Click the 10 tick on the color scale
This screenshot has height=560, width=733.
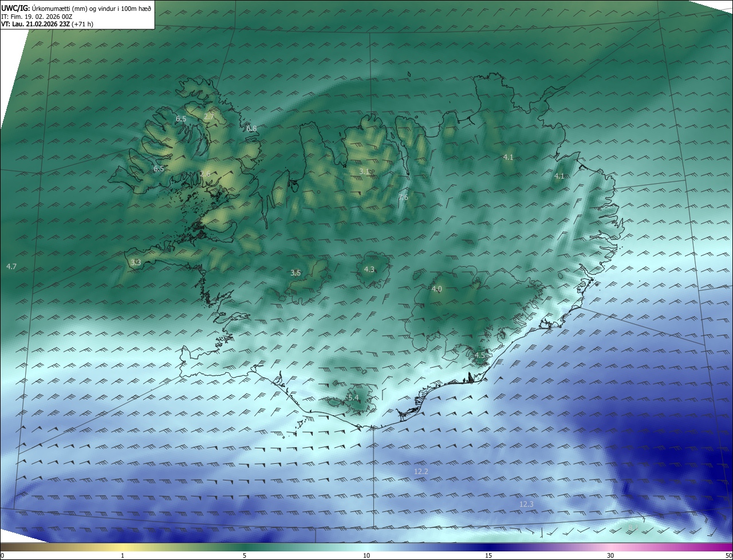coord(366,555)
